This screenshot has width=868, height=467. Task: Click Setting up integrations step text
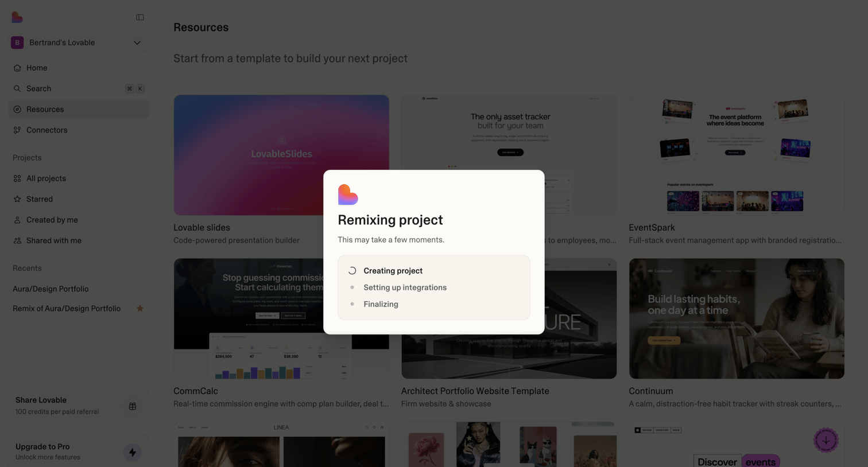click(x=405, y=287)
